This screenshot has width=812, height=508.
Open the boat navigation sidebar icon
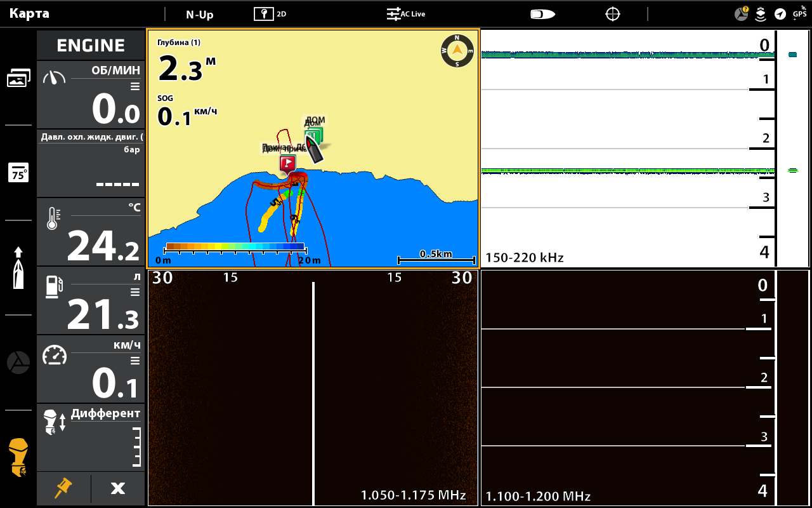18,267
